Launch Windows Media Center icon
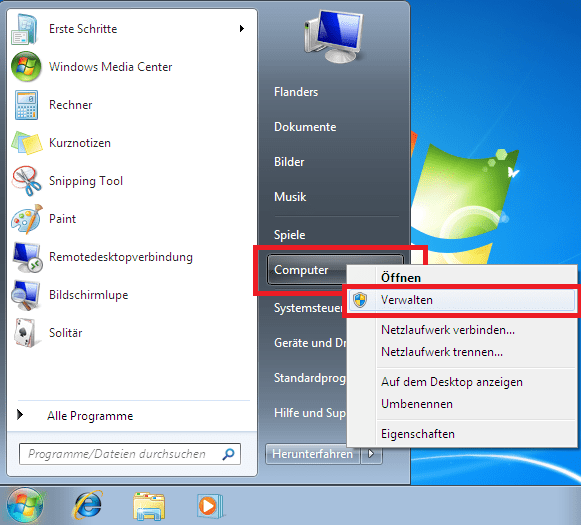This screenshot has height=525, width=581. click(x=26, y=67)
